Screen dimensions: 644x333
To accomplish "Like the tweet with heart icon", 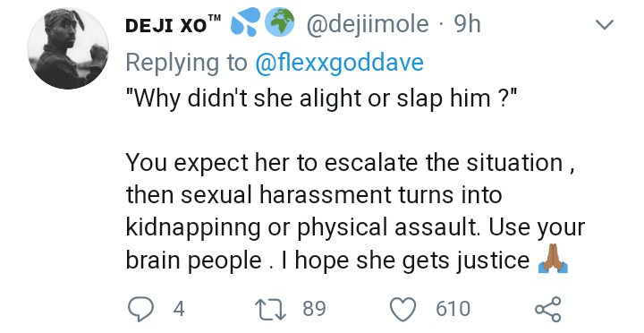I will point(402,309).
